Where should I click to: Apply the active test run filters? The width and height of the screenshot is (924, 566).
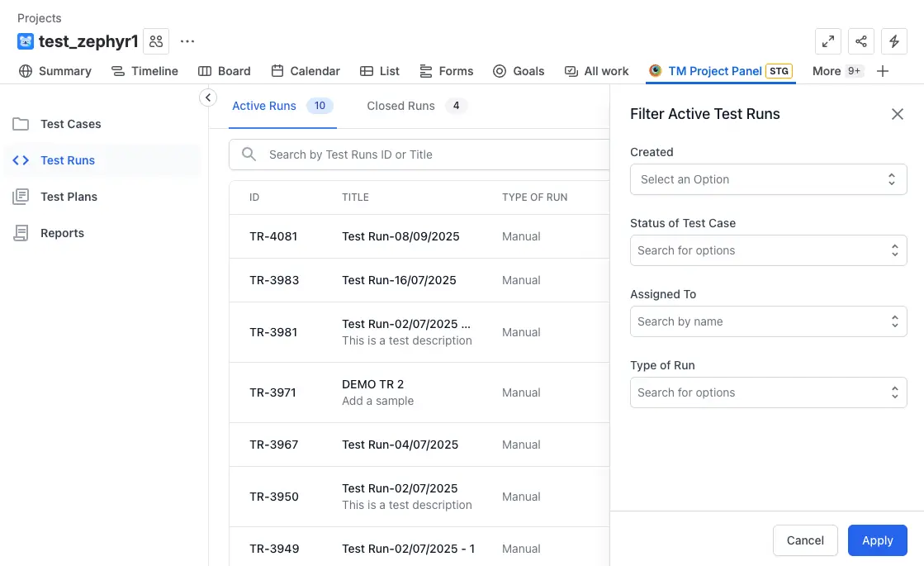[x=877, y=540]
